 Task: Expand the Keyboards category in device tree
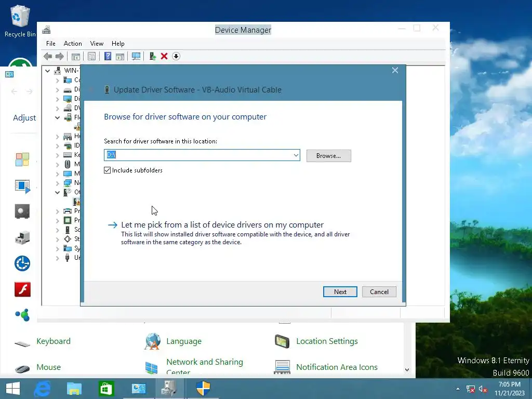[57, 155]
